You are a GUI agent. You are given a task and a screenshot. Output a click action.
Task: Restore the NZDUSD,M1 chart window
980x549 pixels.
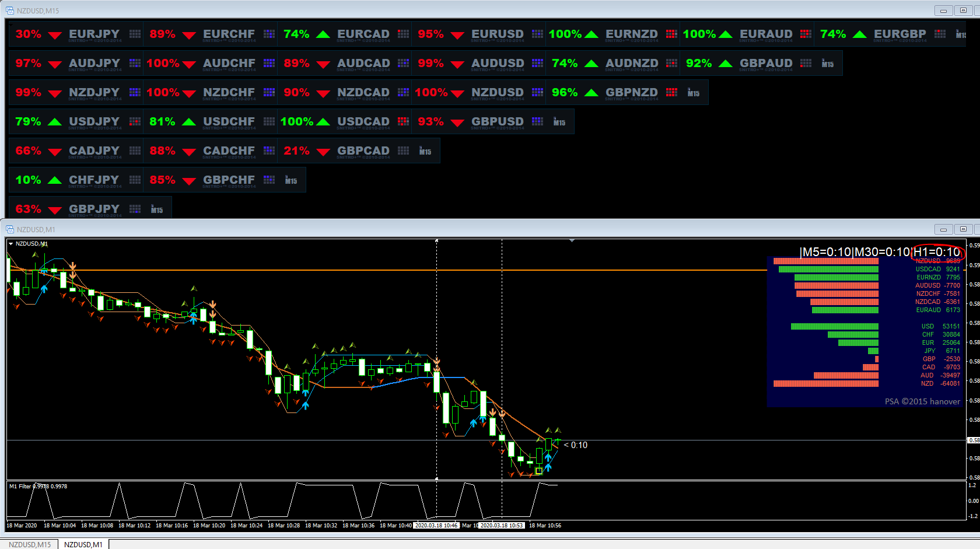click(x=963, y=229)
